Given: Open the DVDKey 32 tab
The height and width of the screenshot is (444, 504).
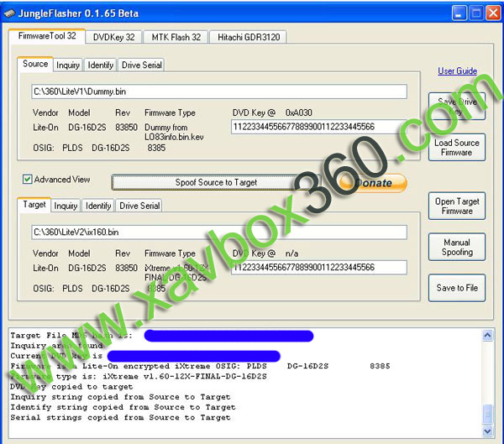Looking at the screenshot, I should pos(113,37).
